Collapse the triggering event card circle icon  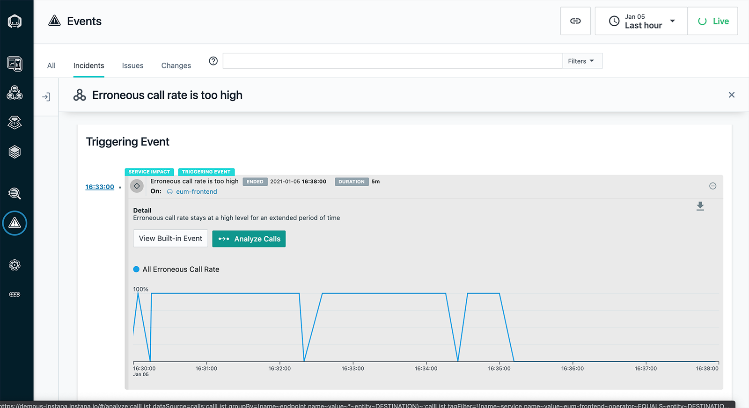(x=712, y=186)
